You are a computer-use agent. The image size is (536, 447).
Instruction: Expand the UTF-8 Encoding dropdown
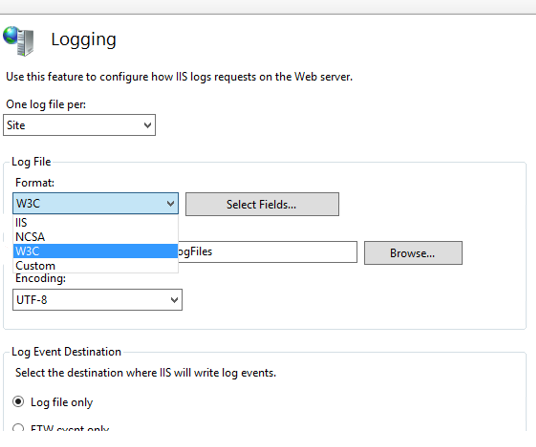point(97,300)
